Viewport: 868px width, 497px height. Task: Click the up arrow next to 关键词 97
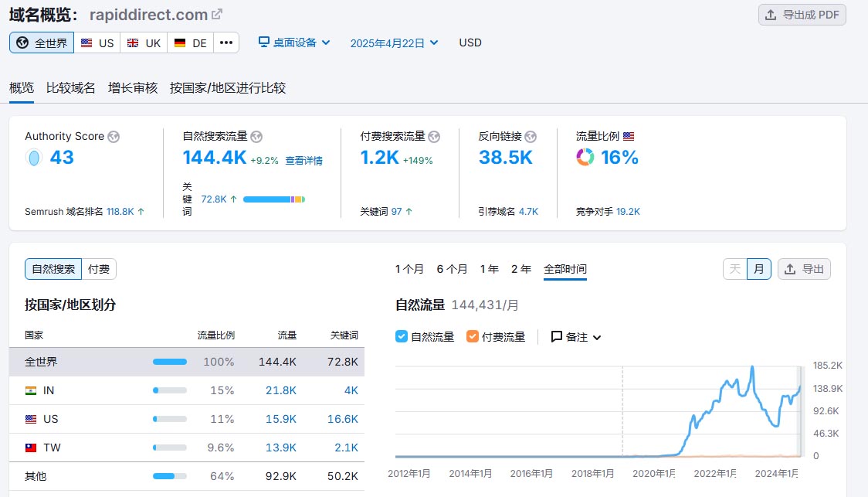point(409,212)
